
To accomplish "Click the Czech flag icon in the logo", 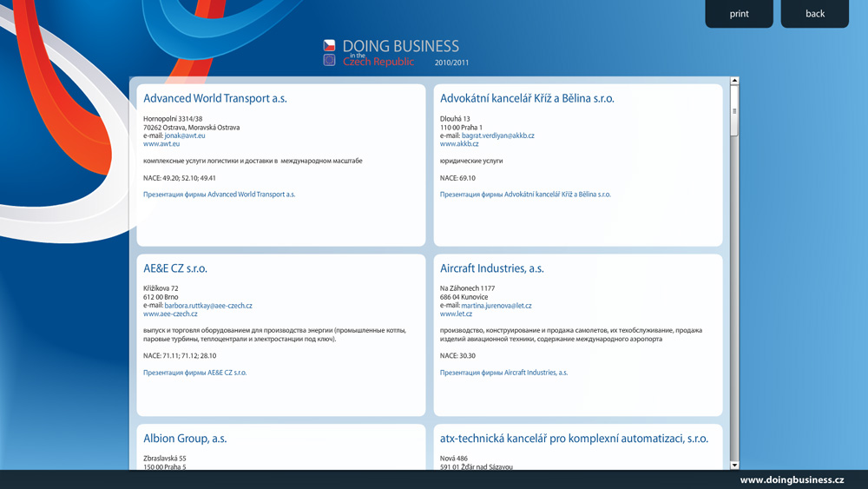I will [x=329, y=45].
